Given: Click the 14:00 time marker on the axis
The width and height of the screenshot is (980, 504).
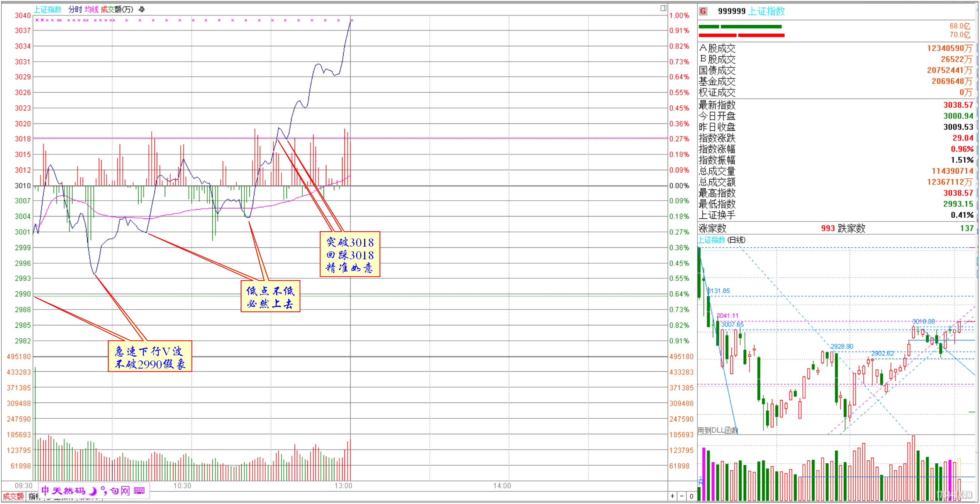Looking at the screenshot, I should point(502,485).
